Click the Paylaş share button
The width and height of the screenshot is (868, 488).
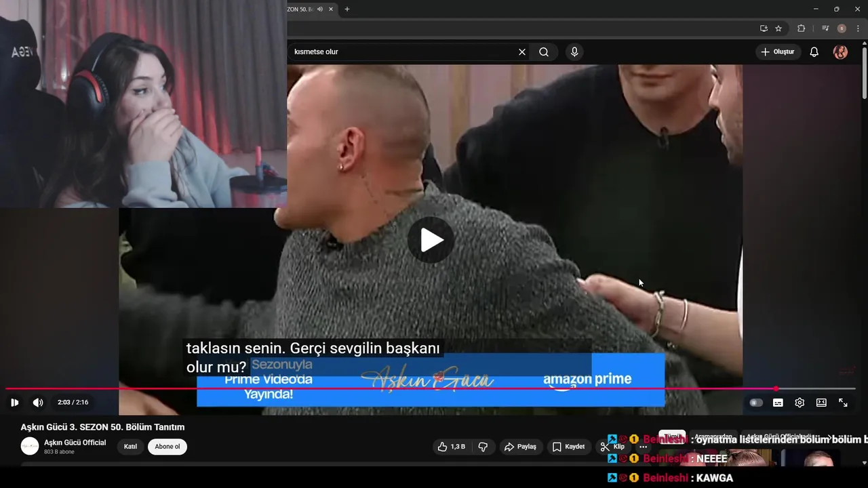coord(521,447)
